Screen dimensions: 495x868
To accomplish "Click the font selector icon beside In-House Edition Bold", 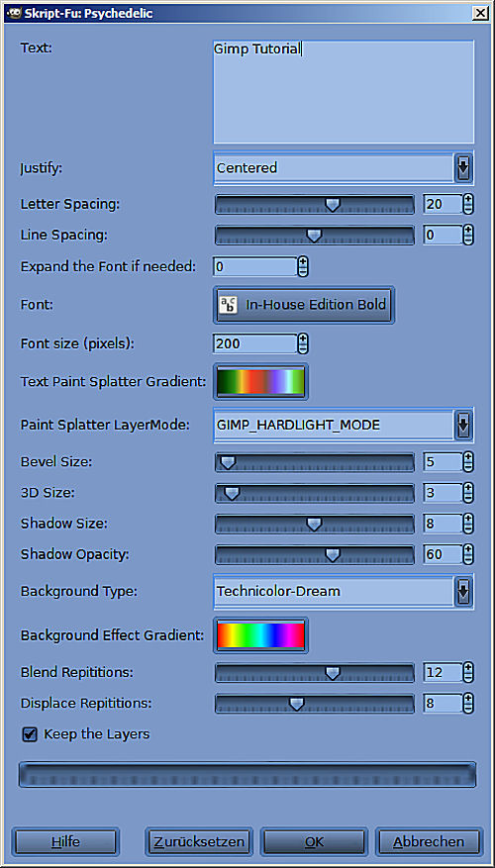I will 228,305.
